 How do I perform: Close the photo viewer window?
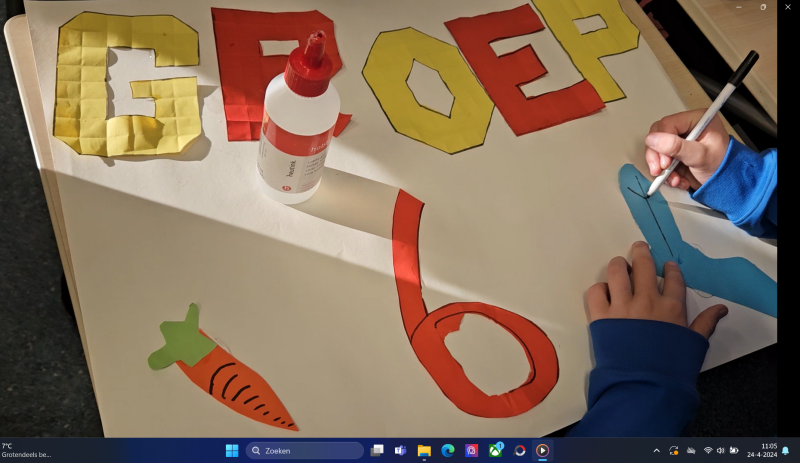[x=788, y=7]
